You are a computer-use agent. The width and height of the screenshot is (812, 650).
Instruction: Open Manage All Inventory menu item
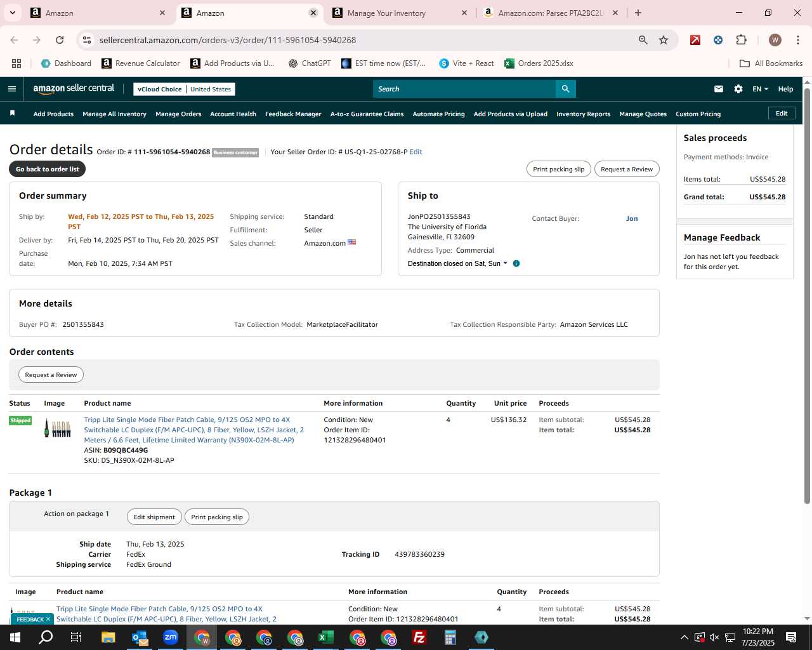pos(114,114)
